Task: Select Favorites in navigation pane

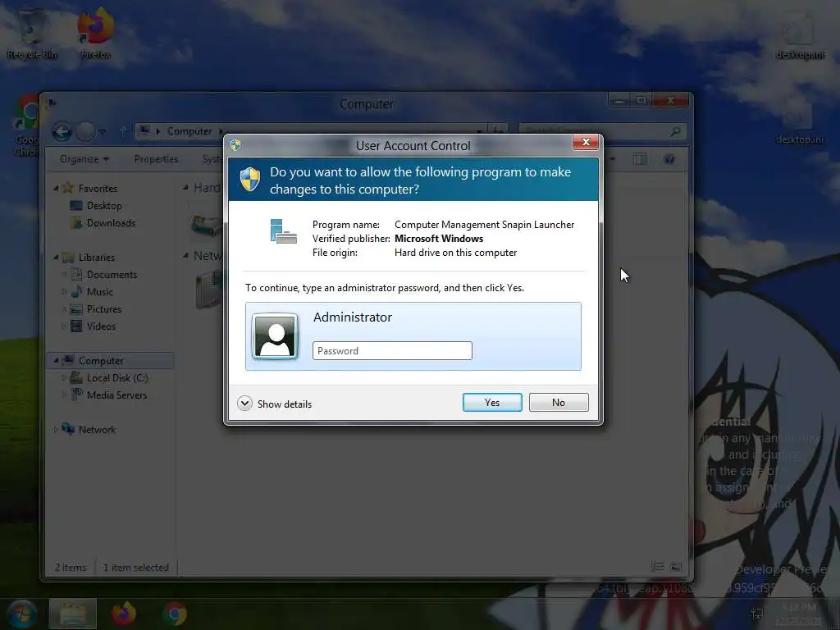Action: coord(98,189)
